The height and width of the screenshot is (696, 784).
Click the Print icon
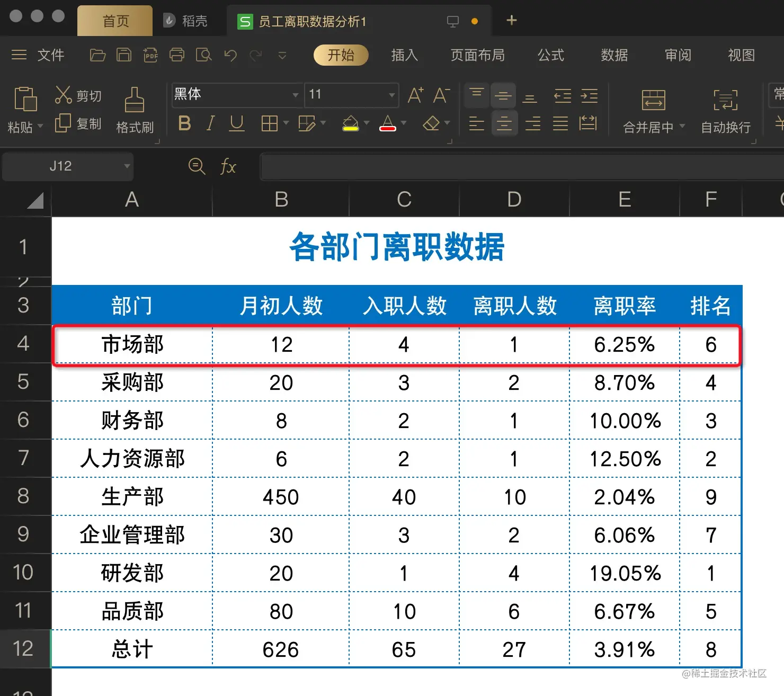(177, 55)
